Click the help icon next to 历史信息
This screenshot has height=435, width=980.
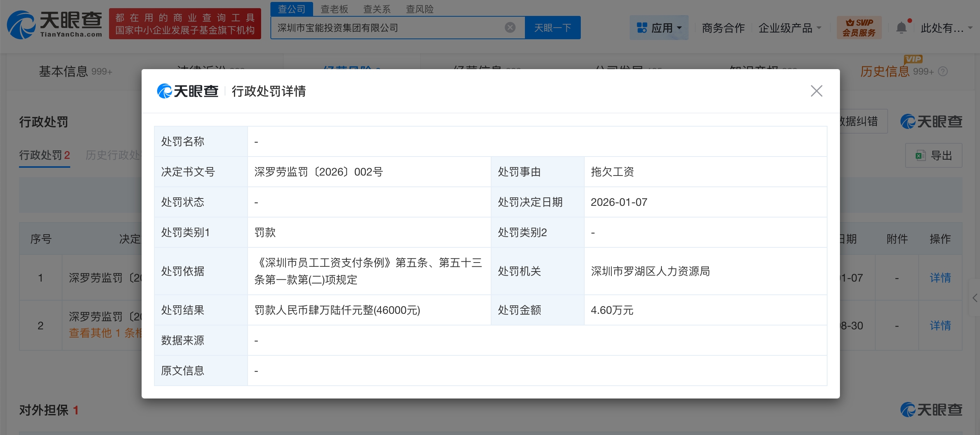943,71
